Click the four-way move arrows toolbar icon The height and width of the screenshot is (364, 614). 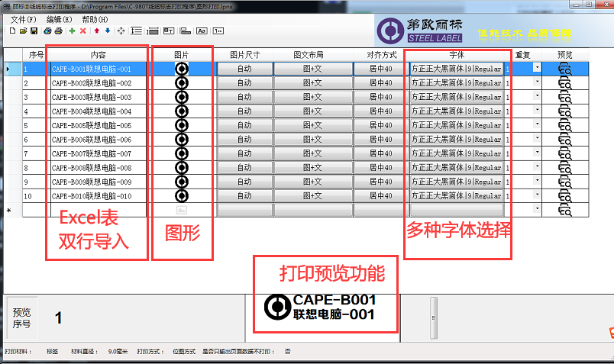[121, 31]
